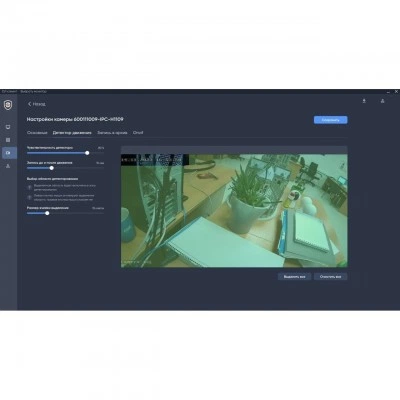Screen dimensions: 400x400
Task: Open the Onvif tab
Action: coord(138,133)
